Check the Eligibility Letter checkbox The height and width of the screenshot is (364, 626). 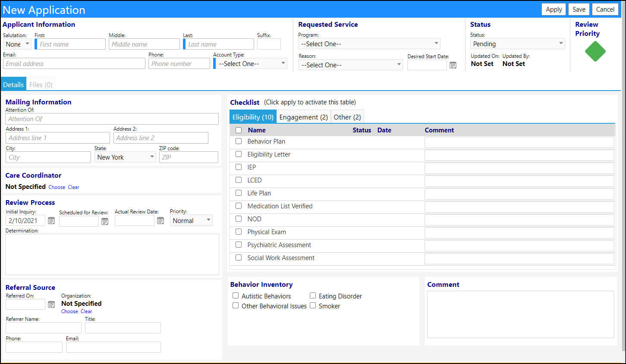pos(239,154)
